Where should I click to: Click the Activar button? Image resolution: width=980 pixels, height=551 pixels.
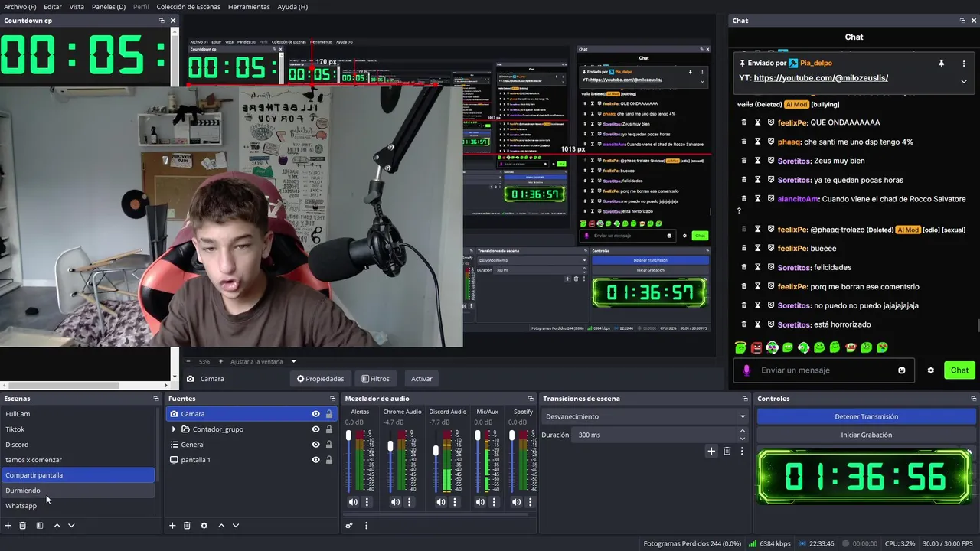pyautogui.click(x=422, y=378)
